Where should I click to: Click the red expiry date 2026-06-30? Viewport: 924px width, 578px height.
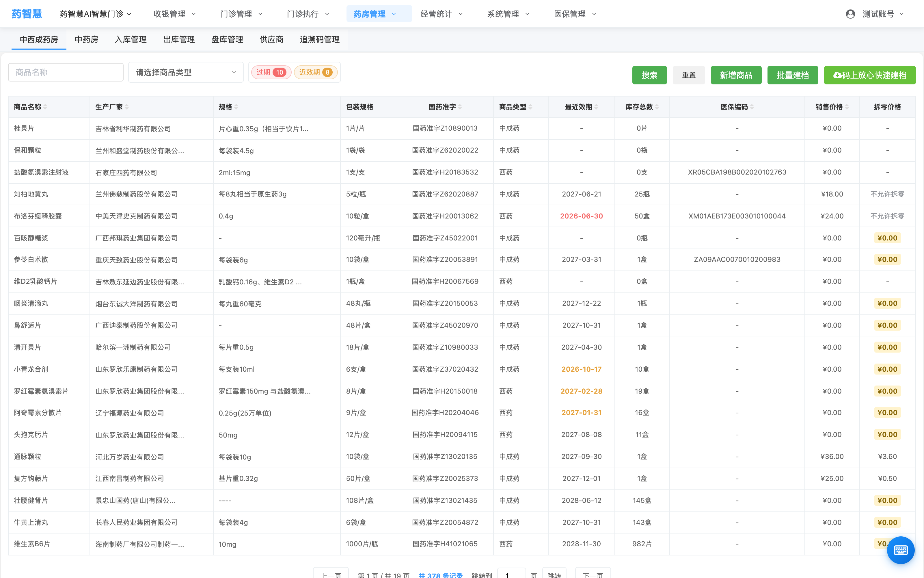click(582, 216)
